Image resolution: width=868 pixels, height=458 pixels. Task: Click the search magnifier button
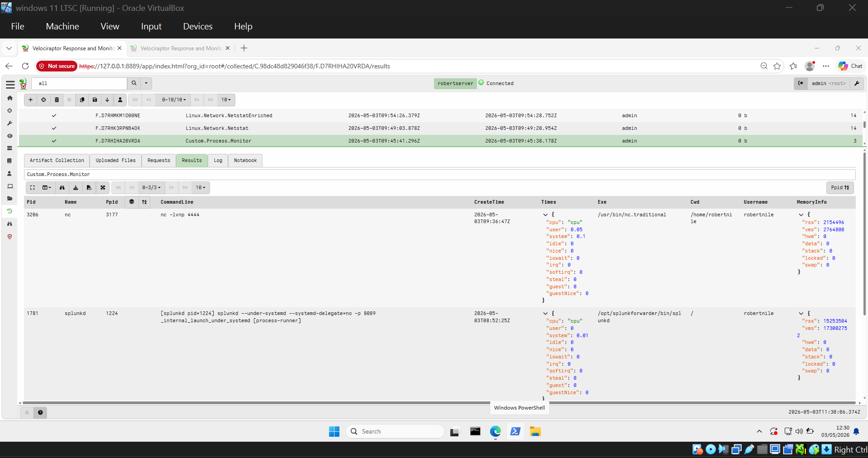tap(134, 83)
